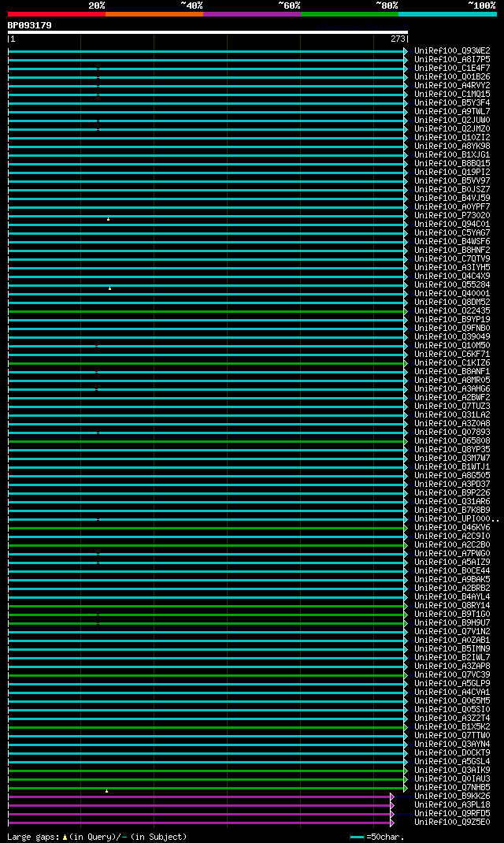Click the purple alignment bar for Q9RFD5
504x843 pixels.
(x=200, y=814)
